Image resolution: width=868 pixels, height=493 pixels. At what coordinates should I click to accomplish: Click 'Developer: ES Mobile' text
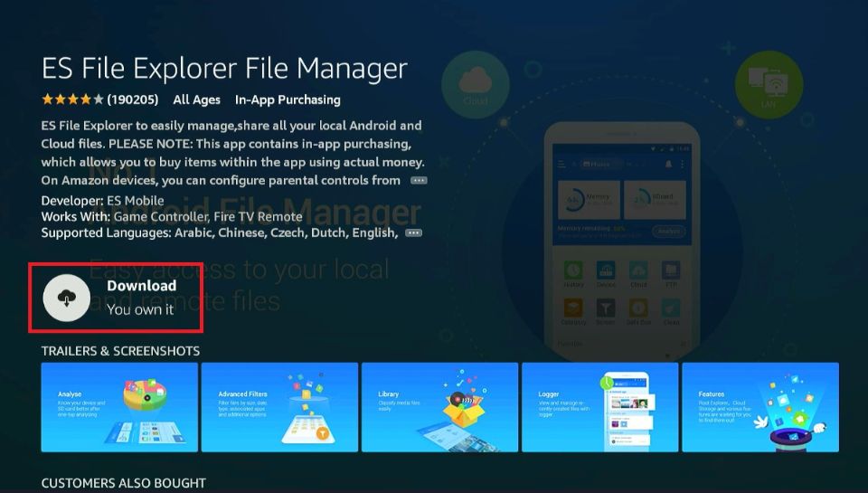coord(102,201)
